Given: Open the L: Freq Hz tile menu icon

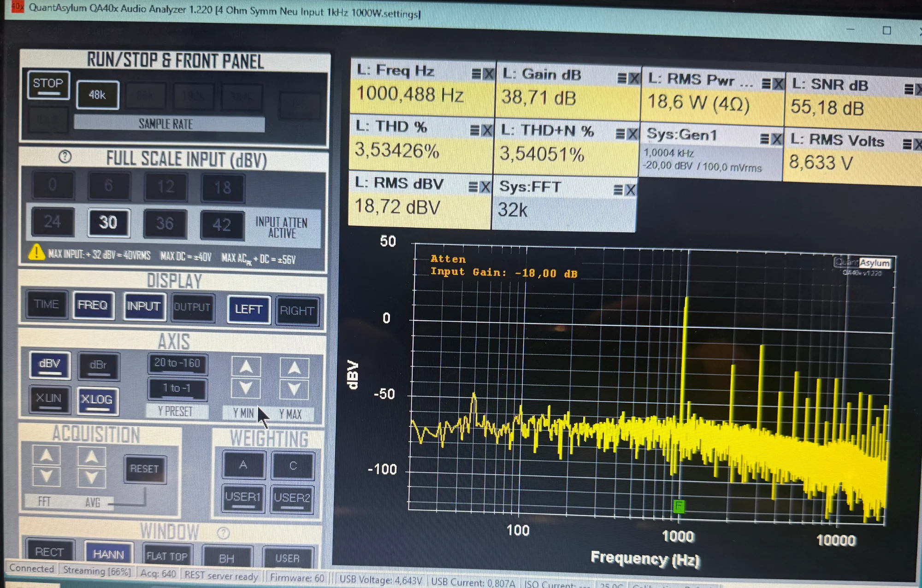Looking at the screenshot, I should click(x=476, y=74).
